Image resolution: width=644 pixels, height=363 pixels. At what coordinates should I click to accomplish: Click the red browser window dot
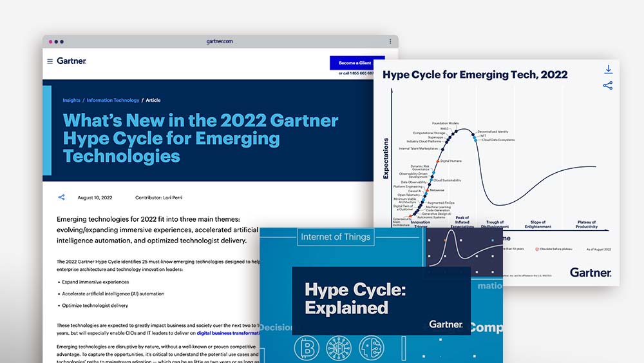50,41
